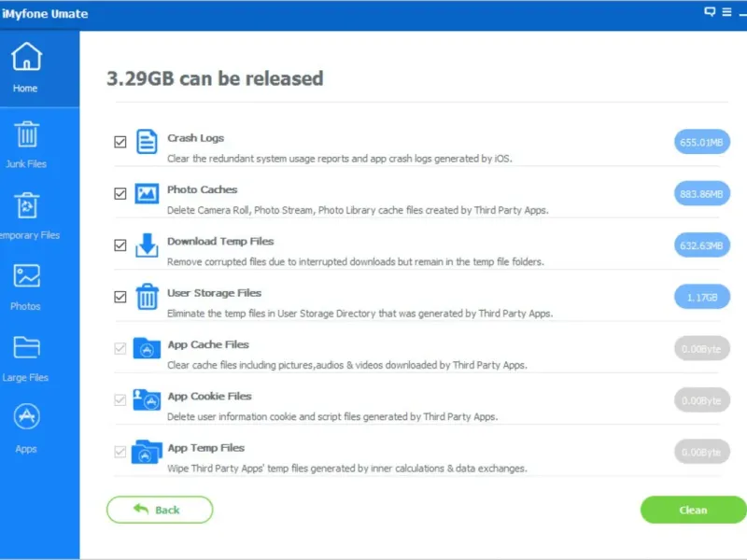Open the Photos sidebar icon
Image resolution: width=747 pixels, height=560 pixels.
point(27,275)
